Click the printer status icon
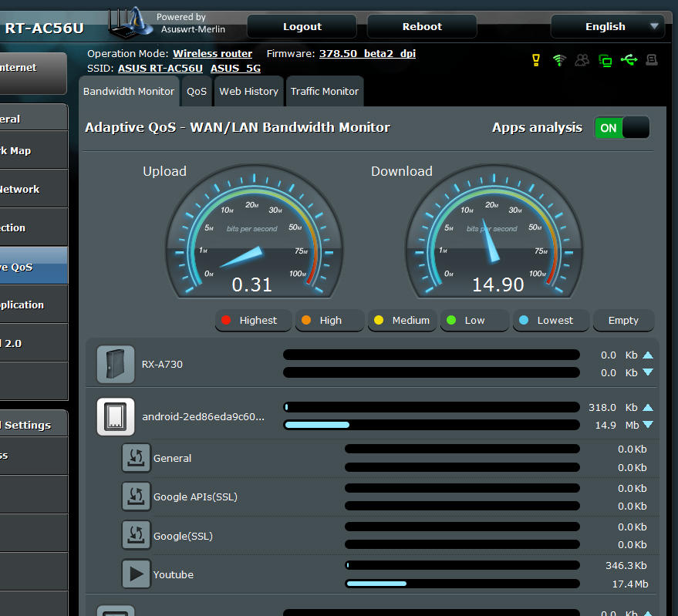 pos(653,59)
